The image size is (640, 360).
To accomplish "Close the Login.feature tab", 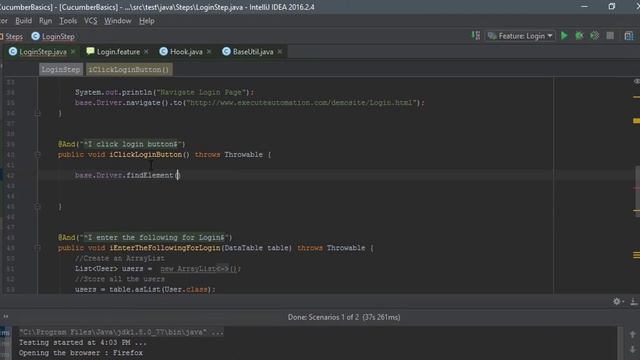I will tap(146, 52).
